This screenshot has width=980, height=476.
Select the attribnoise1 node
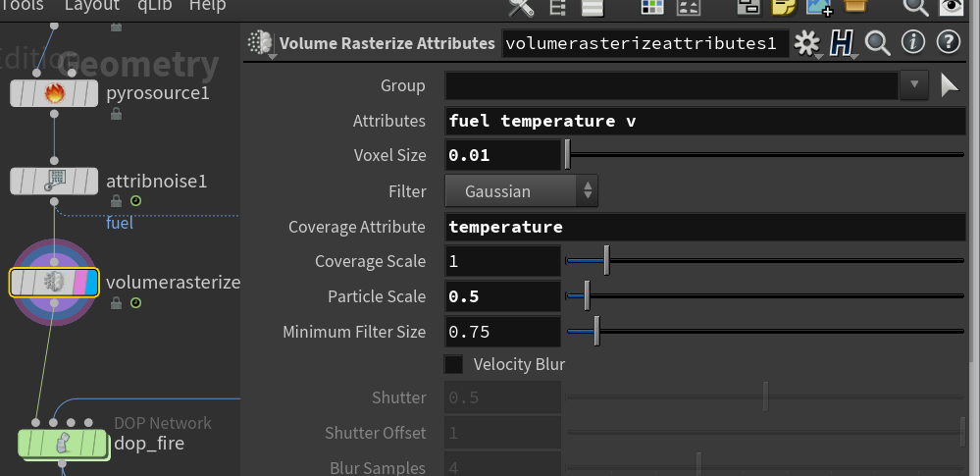pos(54,181)
